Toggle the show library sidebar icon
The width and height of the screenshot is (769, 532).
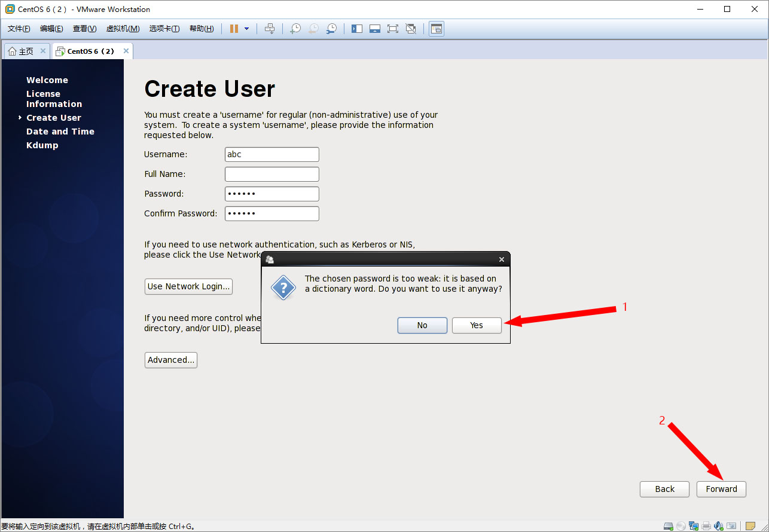point(357,29)
